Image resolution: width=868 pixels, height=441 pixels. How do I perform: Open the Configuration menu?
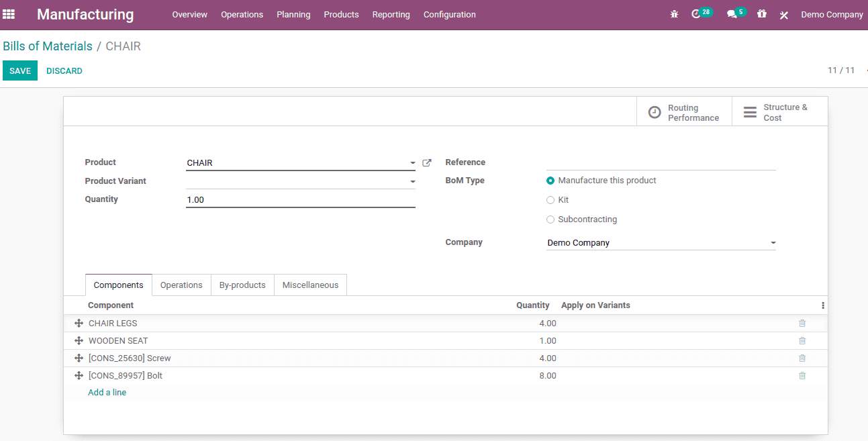[450, 15]
